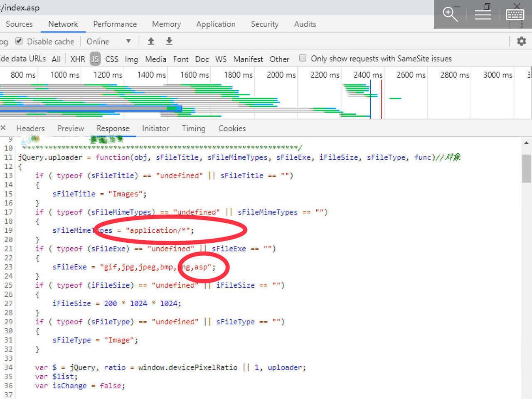Click the red load-event line in timeline
Screen dimensions: 532x399
coord(382,99)
